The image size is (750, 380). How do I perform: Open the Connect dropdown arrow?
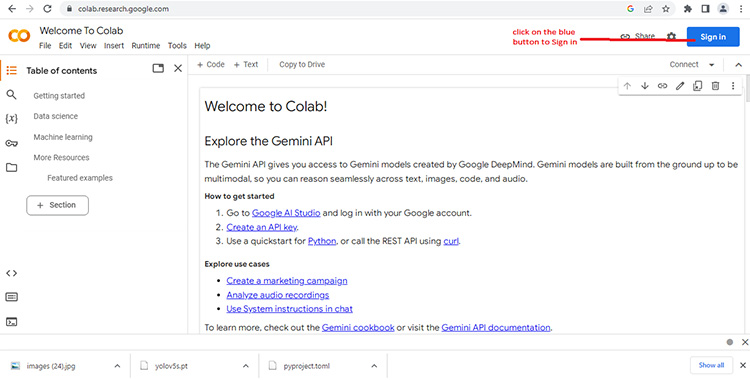pos(712,65)
